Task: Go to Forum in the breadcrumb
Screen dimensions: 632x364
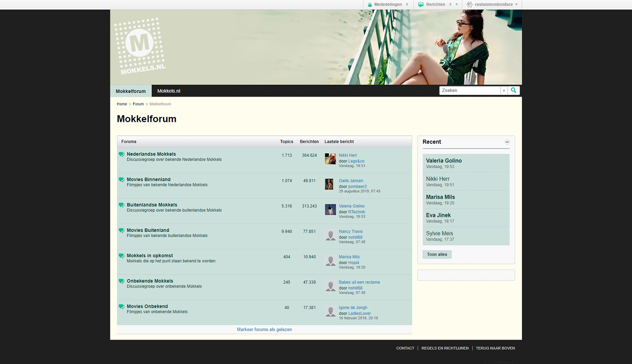Action: point(138,104)
